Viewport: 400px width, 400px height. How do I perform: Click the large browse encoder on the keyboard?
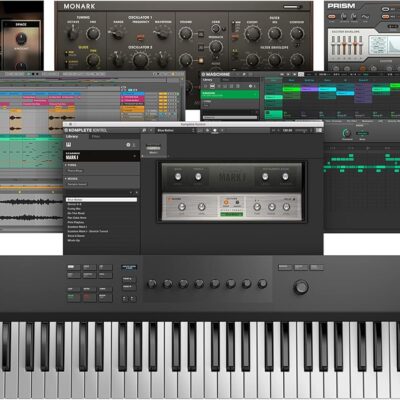tap(301, 287)
